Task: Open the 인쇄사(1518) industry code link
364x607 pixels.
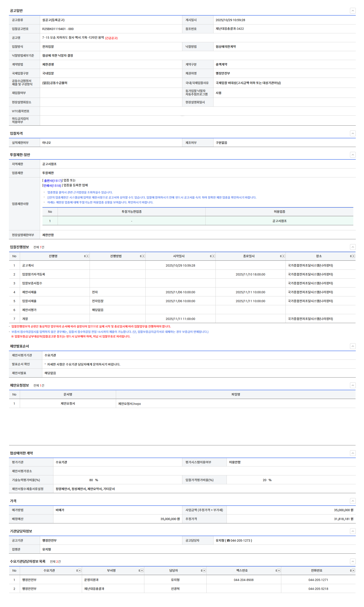Action: (52, 185)
